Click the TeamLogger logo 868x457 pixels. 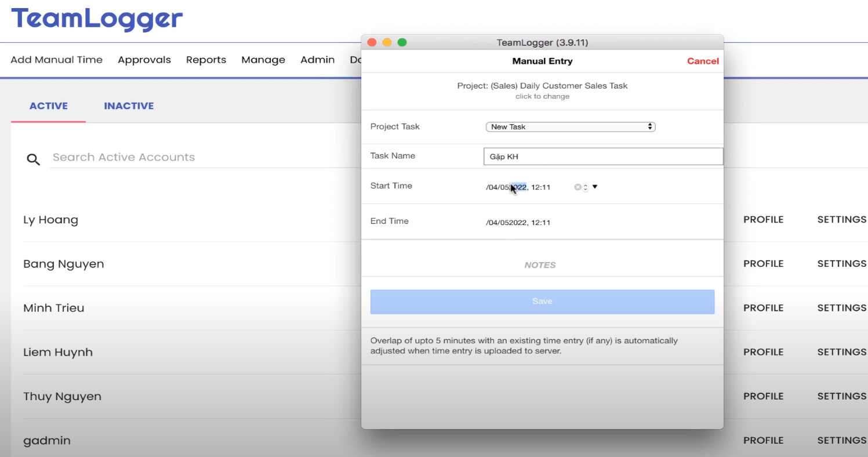(97, 19)
